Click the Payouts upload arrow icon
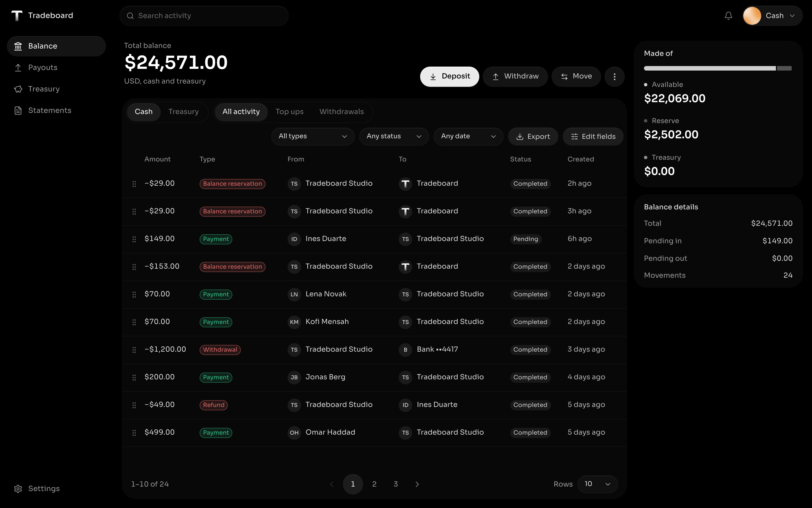The width and height of the screenshot is (812, 508). click(18, 67)
